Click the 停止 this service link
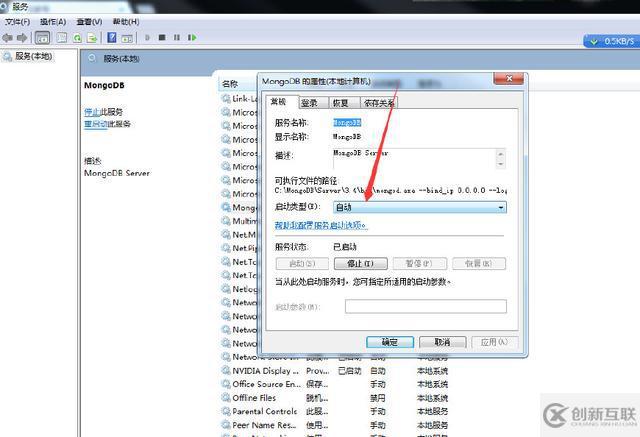640x437 pixels. (92, 112)
